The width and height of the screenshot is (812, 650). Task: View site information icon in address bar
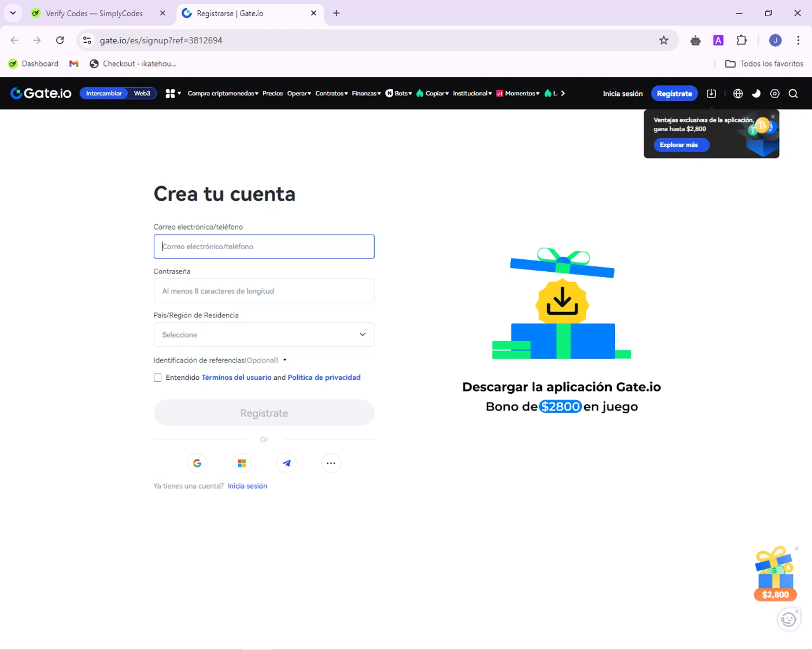(x=87, y=40)
